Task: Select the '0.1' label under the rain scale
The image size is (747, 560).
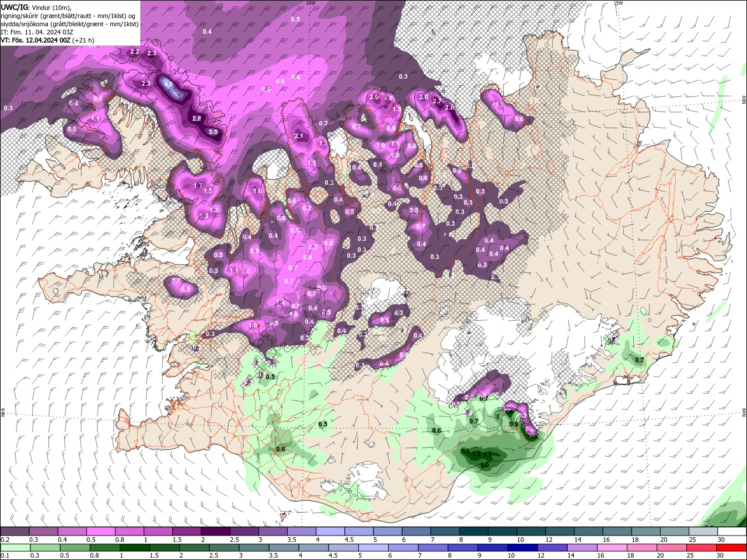Action: point(5,556)
